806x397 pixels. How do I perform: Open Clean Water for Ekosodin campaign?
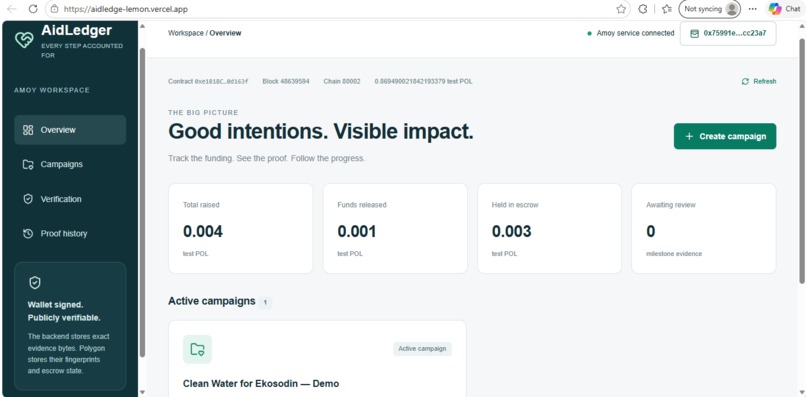point(261,384)
